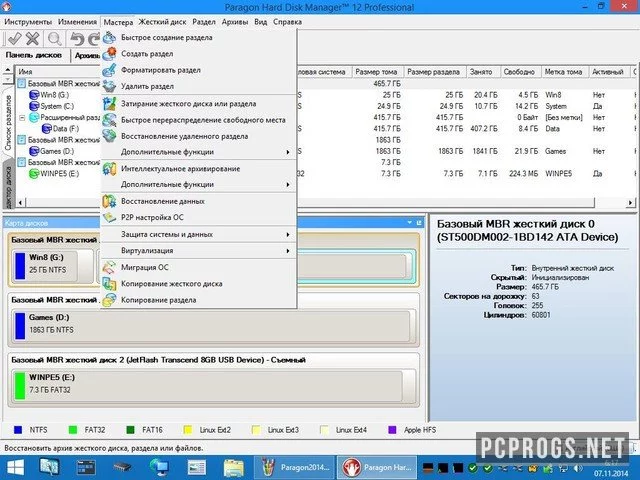Click the Затирание жесткого диска icon

(x=109, y=104)
